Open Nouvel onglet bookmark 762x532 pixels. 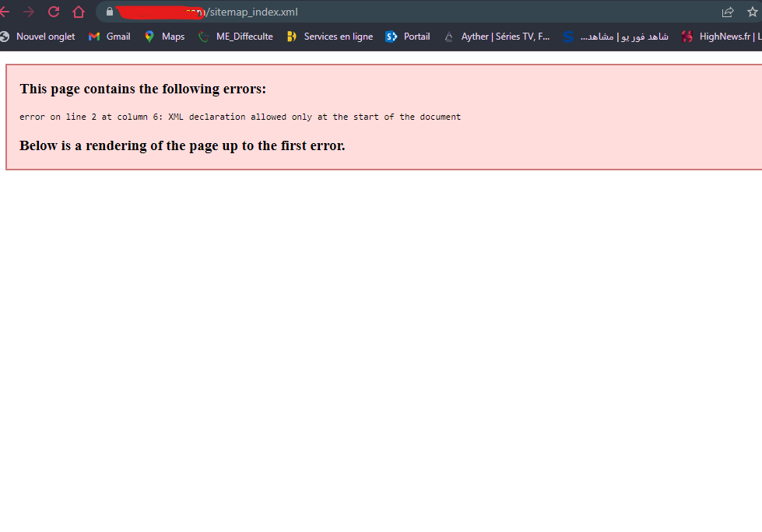[38, 37]
